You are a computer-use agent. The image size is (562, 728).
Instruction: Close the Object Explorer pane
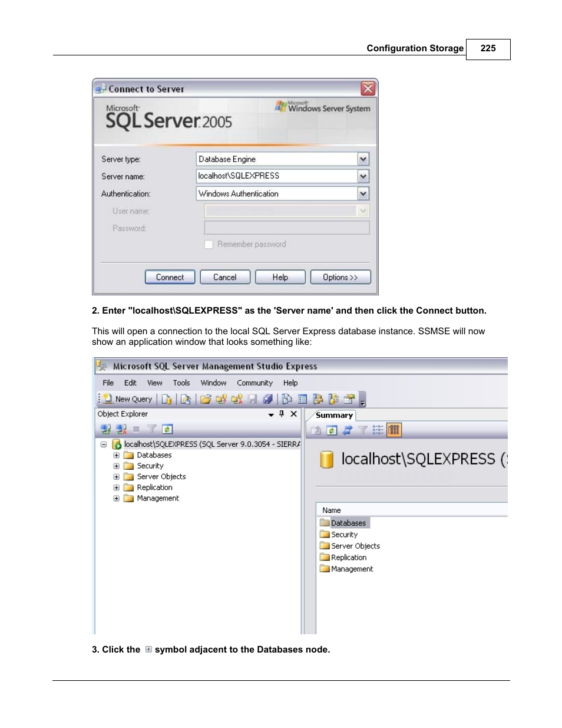click(x=293, y=414)
